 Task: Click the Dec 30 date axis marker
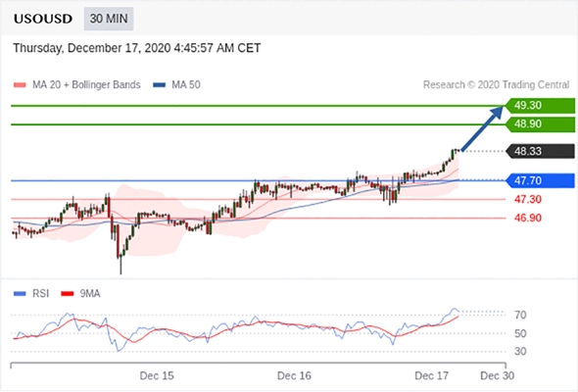[x=497, y=375]
